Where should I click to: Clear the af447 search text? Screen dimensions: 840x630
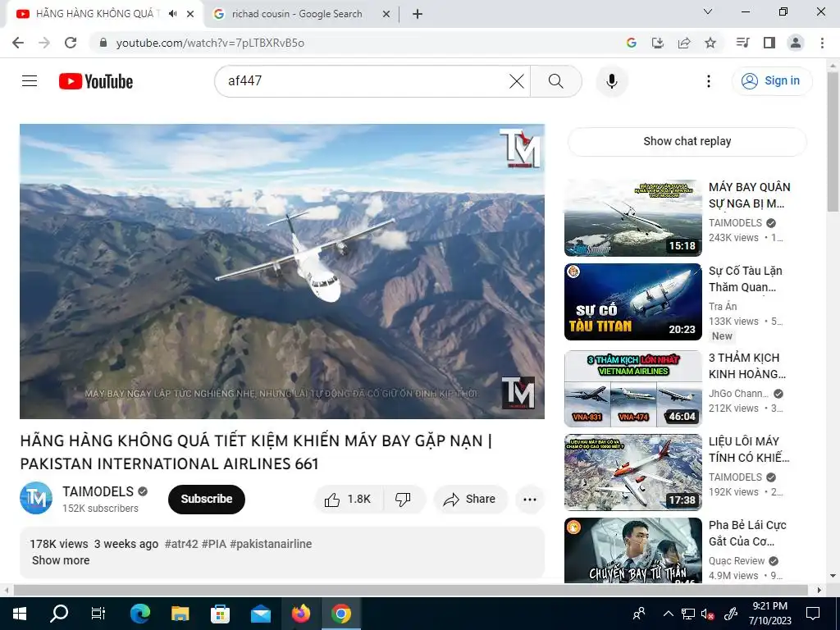(517, 81)
